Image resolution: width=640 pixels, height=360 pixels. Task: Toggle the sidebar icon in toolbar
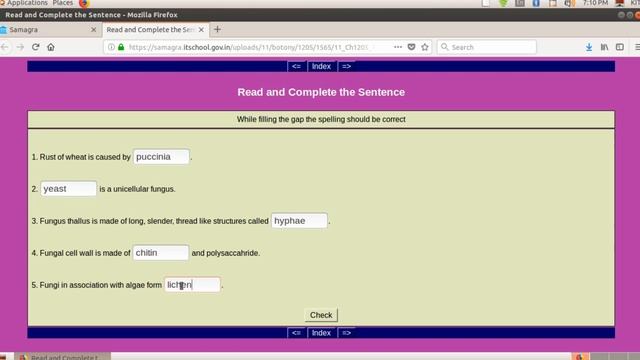(620, 47)
